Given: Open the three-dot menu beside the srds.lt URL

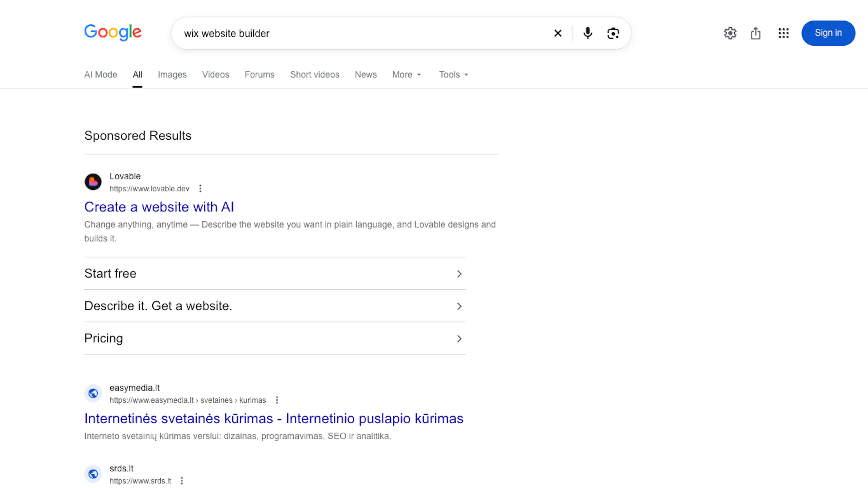Looking at the screenshot, I should tap(182, 481).
